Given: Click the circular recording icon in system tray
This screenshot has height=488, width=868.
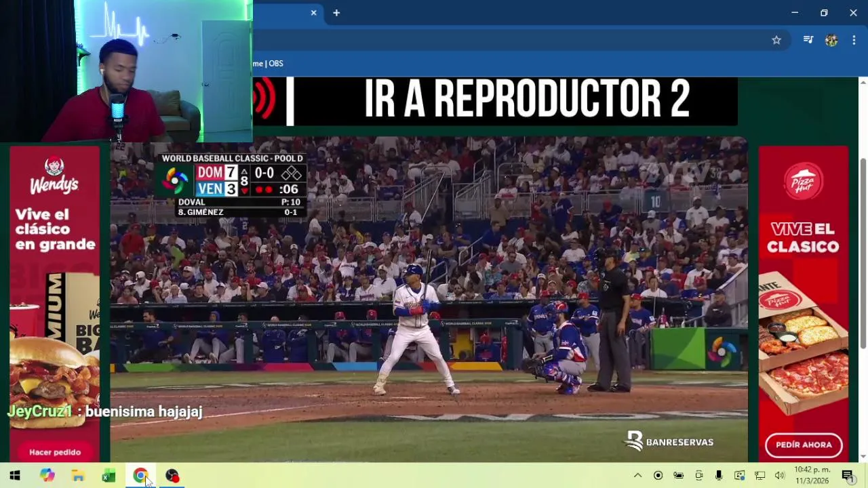Looking at the screenshot, I should pos(658,476).
